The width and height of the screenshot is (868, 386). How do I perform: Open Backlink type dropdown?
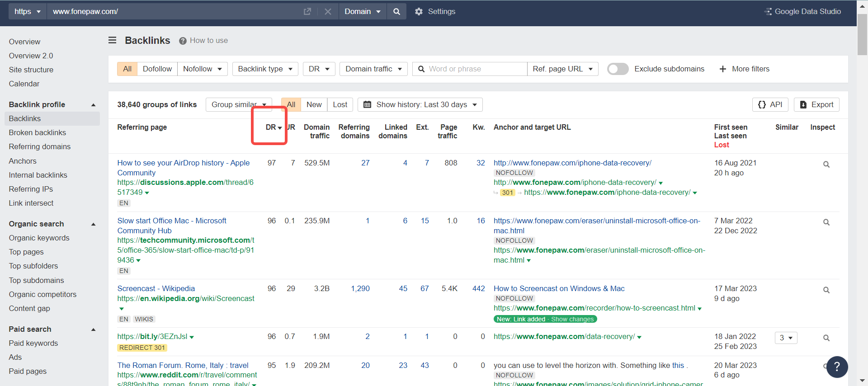pyautogui.click(x=265, y=69)
